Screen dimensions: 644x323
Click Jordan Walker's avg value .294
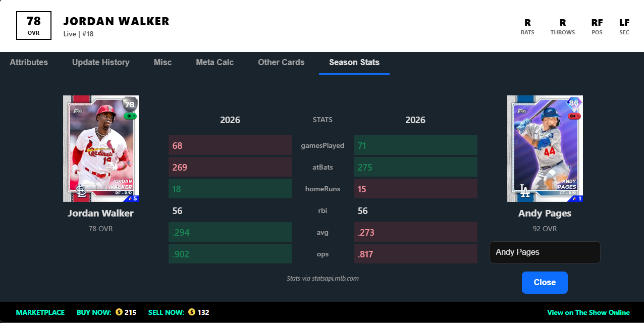coord(230,232)
